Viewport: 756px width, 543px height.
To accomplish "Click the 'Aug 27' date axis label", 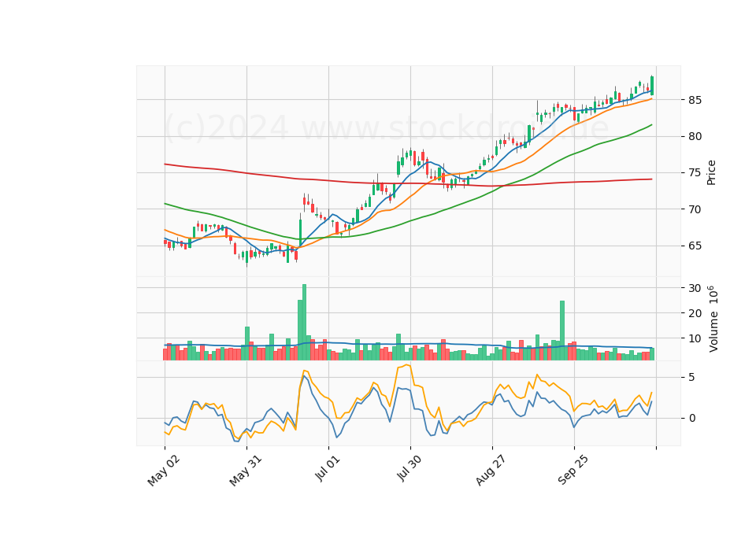I will point(491,471).
